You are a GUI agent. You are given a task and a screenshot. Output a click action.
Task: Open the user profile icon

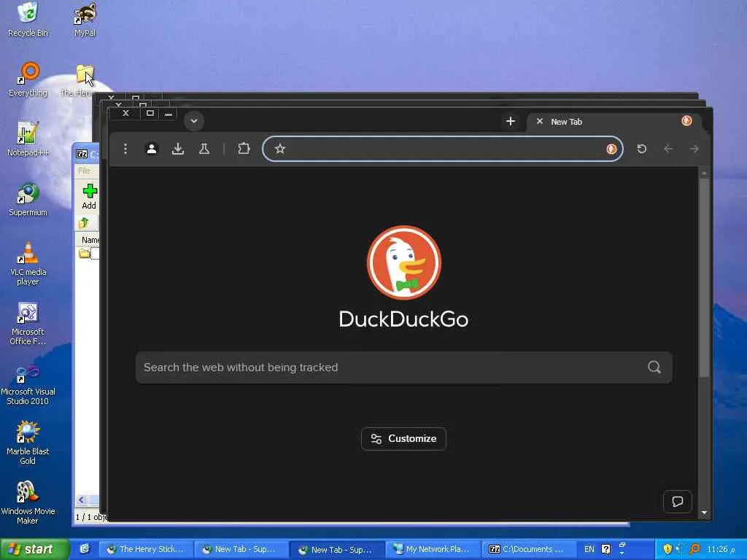pos(152,149)
